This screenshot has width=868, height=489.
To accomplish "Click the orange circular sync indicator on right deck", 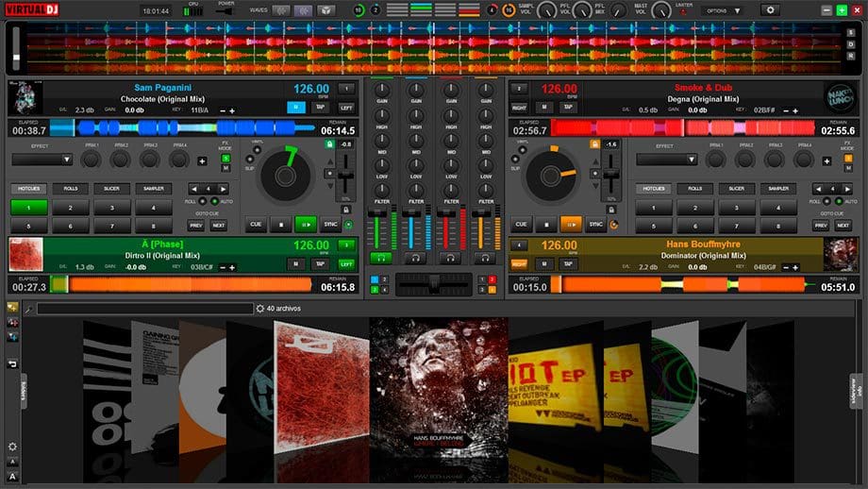I will coord(613,225).
